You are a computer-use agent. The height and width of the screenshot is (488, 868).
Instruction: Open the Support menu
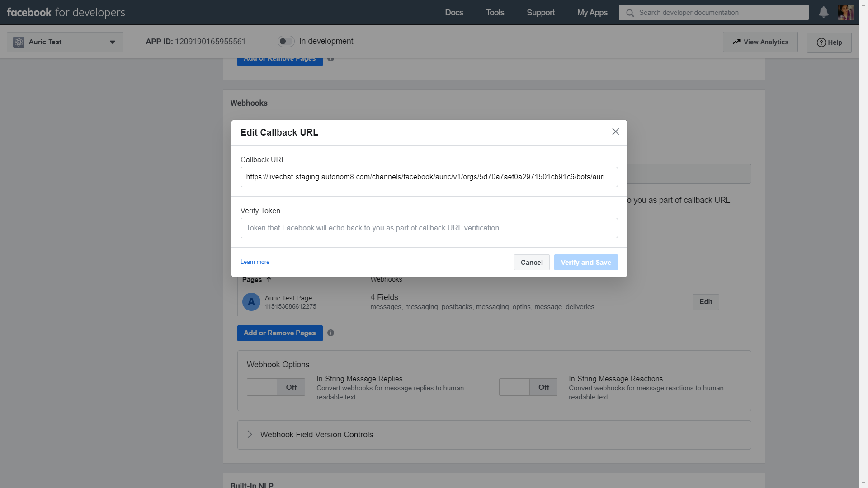point(541,13)
